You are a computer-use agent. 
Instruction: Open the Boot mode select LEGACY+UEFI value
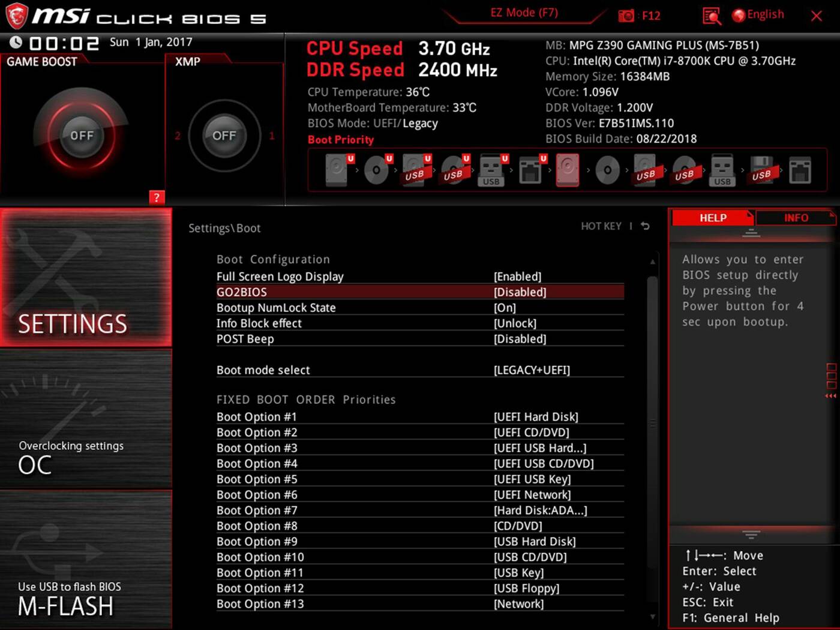tap(531, 370)
